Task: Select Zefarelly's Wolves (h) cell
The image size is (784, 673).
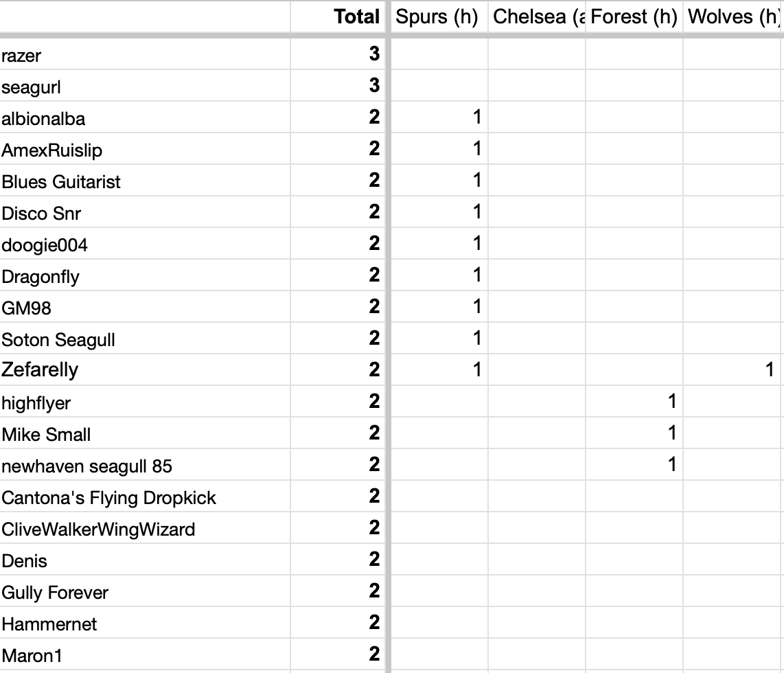Action: pos(732,370)
